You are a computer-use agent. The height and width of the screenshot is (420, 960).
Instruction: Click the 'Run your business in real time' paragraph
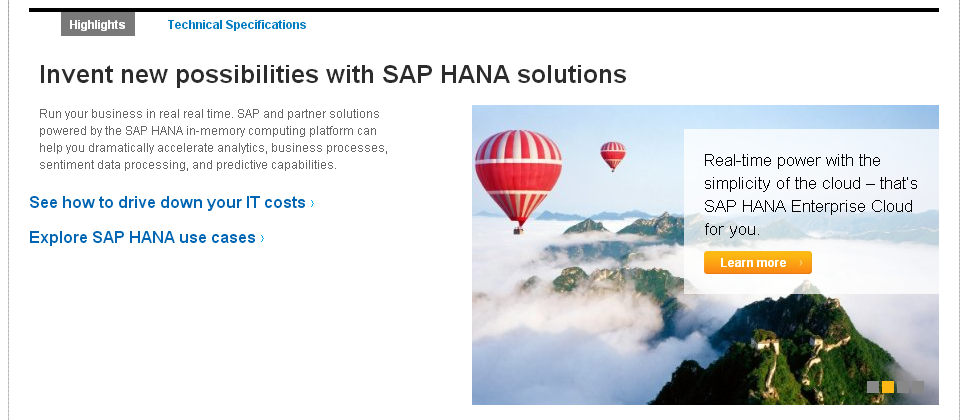coord(213,139)
